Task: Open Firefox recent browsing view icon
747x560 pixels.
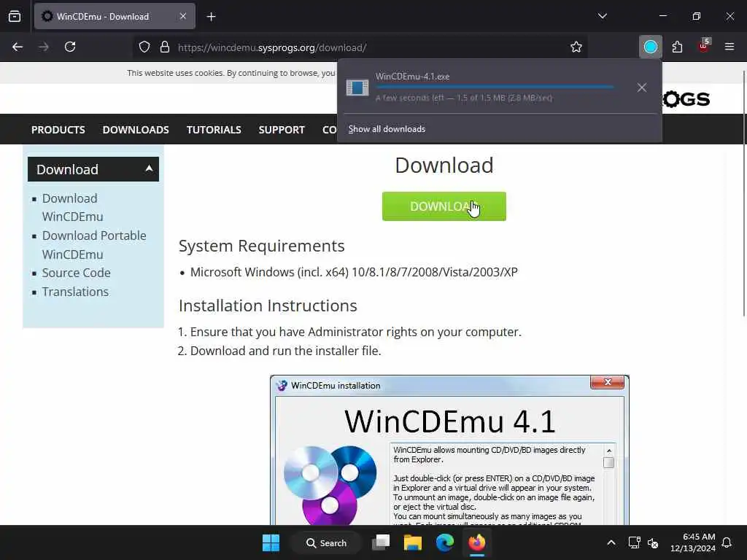Action: click(15, 17)
